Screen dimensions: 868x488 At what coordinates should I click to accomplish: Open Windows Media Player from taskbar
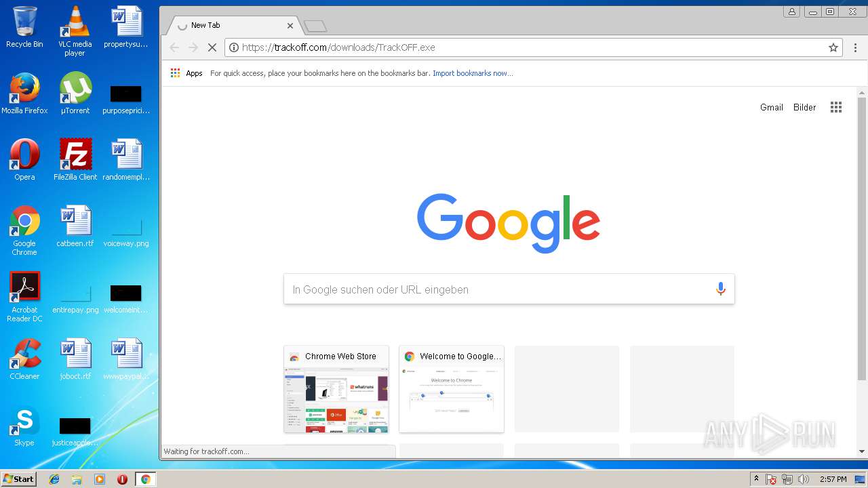(100, 479)
